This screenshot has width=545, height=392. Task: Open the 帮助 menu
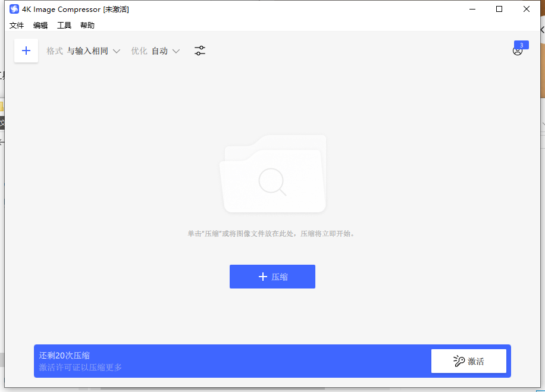(86, 25)
